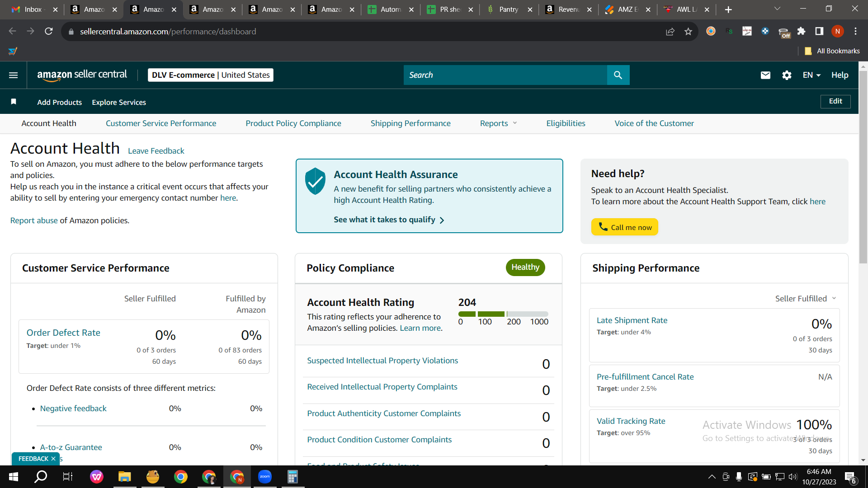Open the Chrome three-dot menu
The width and height of the screenshot is (868, 488).
855,31
